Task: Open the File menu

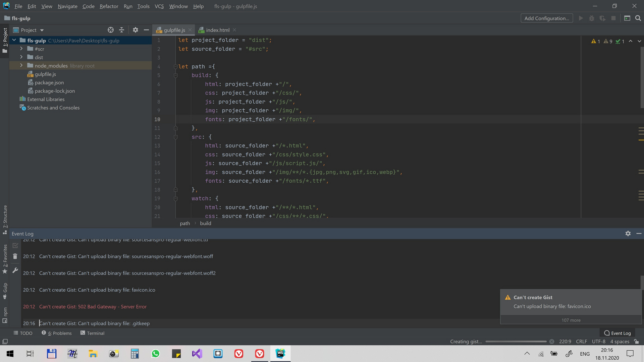Action: 18,6
